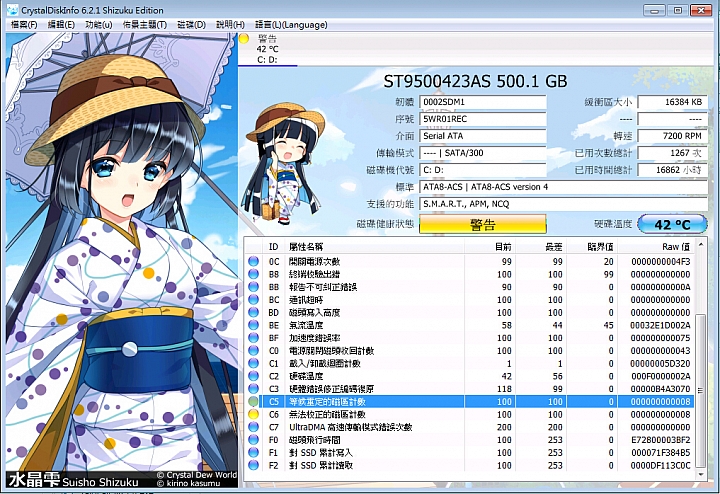Click the UltraDMA attribute name in row C7

click(350, 427)
